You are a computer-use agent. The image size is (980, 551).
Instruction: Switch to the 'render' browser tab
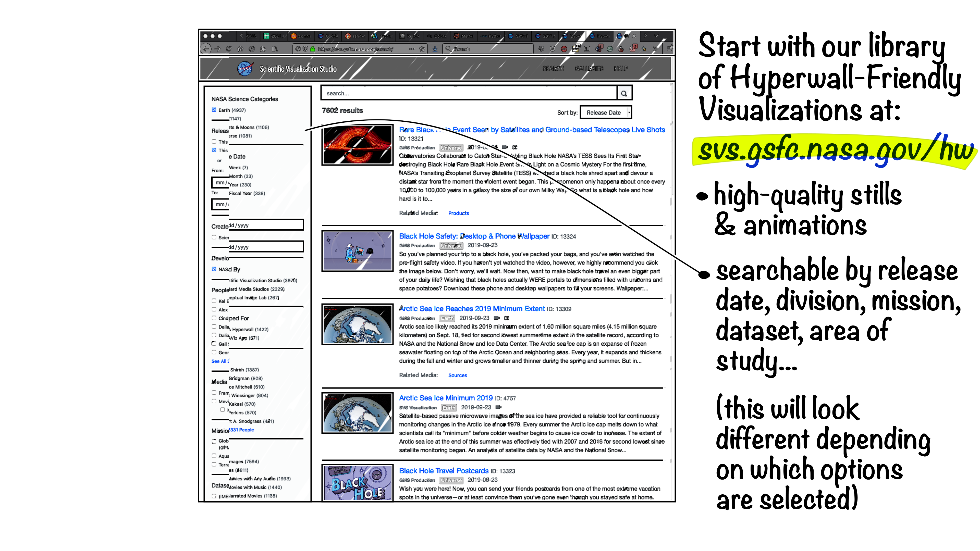coord(355,36)
